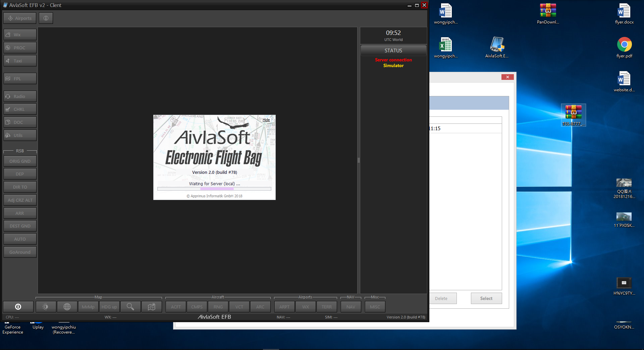Toggle the MISC button

pos(375,307)
